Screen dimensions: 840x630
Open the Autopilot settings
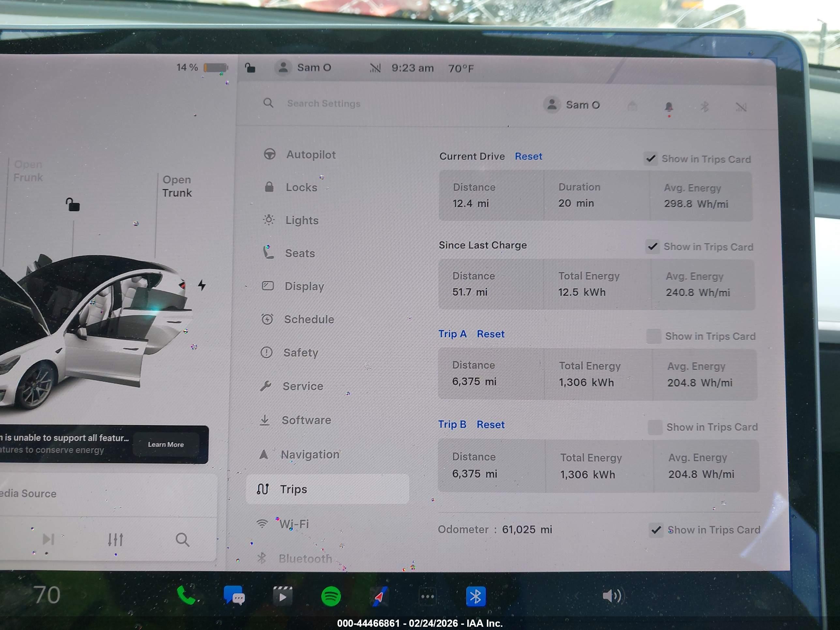(x=300, y=155)
